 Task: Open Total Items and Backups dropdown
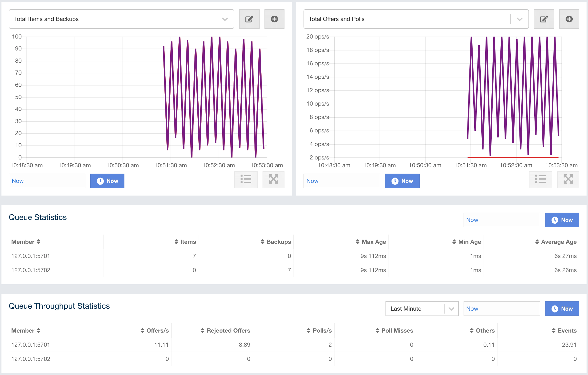pyautogui.click(x=225, y=19)
